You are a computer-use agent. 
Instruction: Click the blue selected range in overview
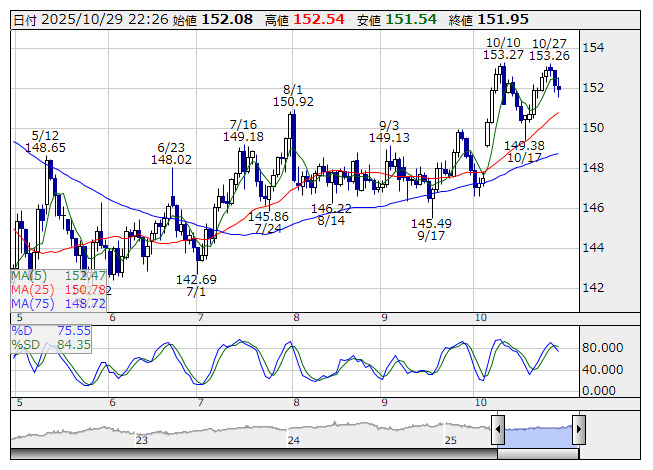537,431
